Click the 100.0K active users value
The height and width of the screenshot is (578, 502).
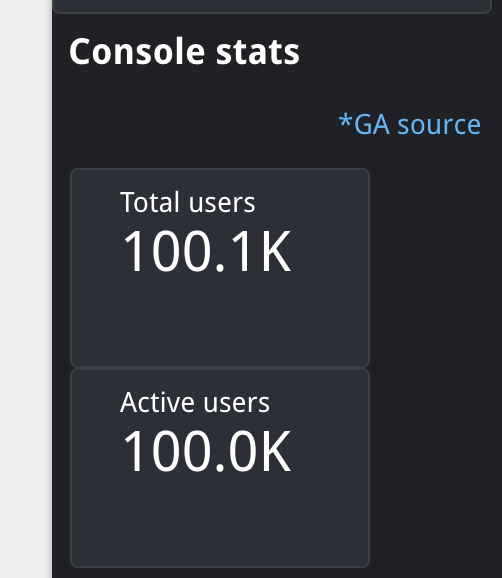(207, 451)
